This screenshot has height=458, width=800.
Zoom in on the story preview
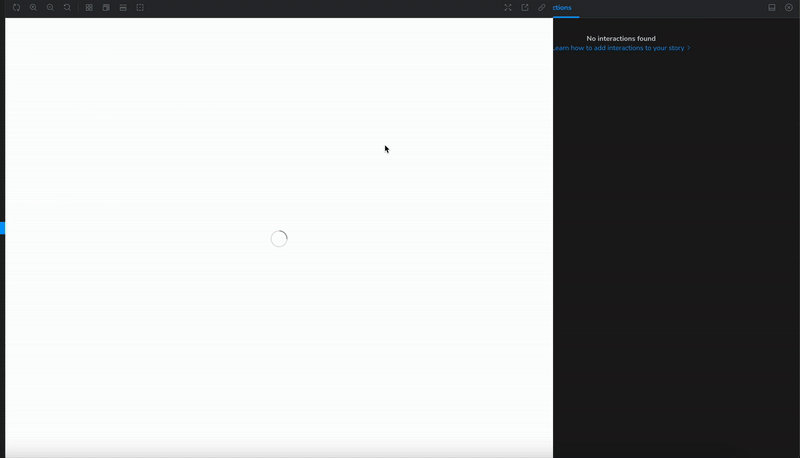pos(33,8)
